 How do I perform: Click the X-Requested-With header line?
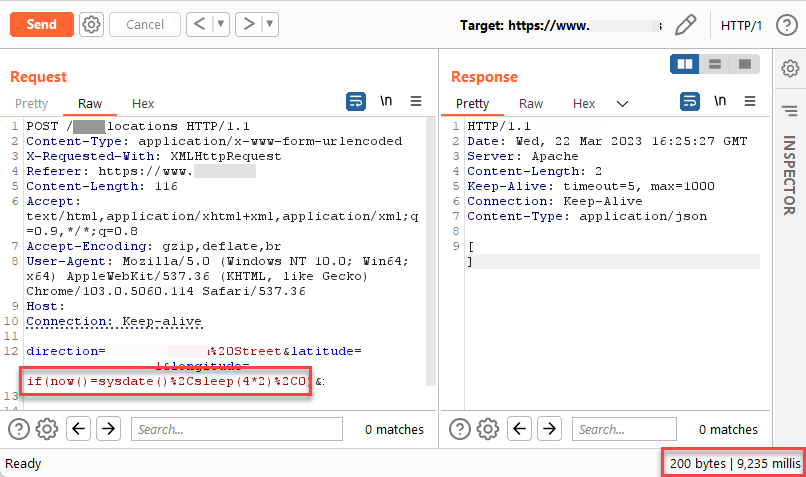[x=154, y=156]
